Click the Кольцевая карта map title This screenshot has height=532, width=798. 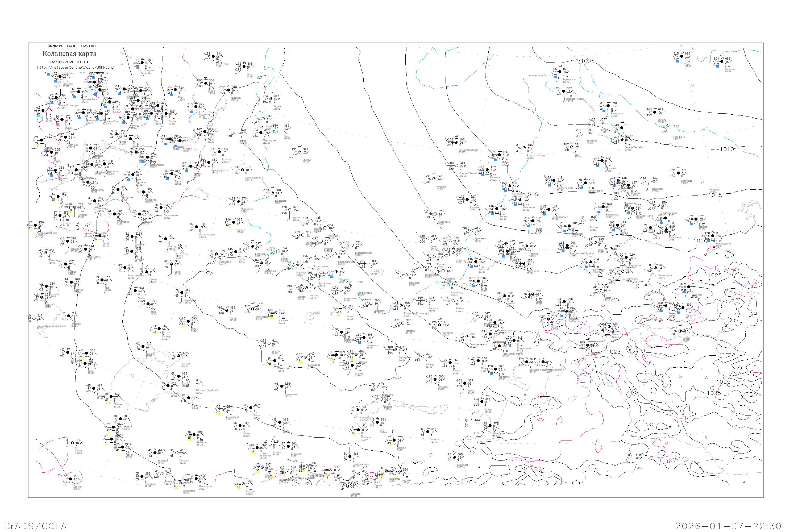pyautogui.click(x=69, y=54)
